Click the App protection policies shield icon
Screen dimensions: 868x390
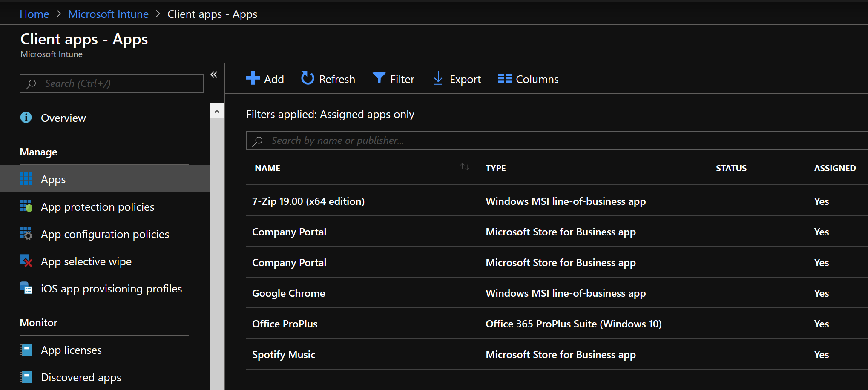26,206
